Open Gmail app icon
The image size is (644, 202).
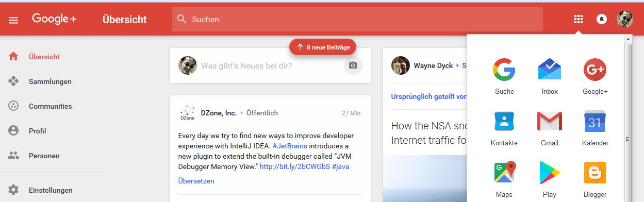tap(550, 121)
